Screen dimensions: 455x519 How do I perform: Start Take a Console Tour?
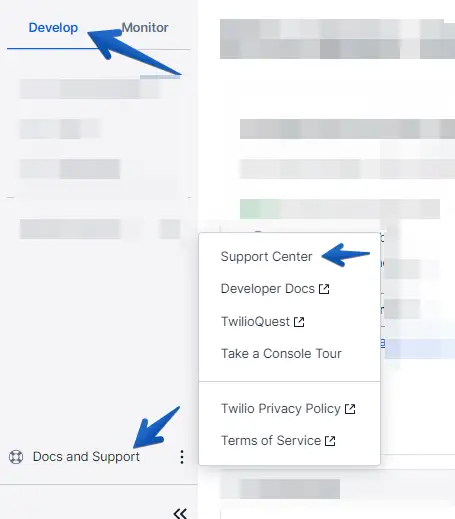point(281,354)
